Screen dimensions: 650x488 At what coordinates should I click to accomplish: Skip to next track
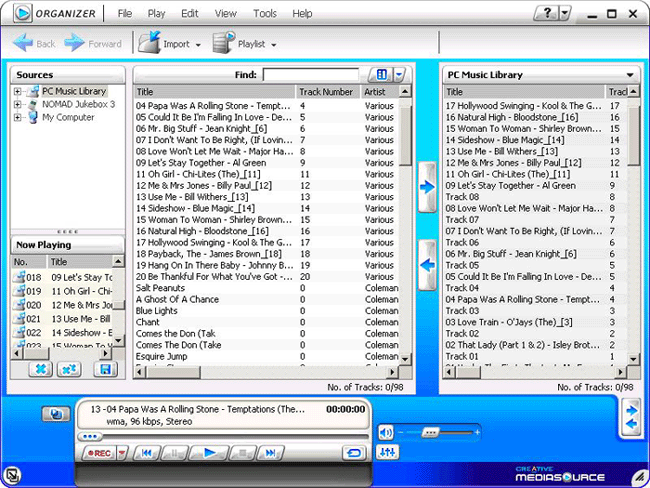coord(270,453)
